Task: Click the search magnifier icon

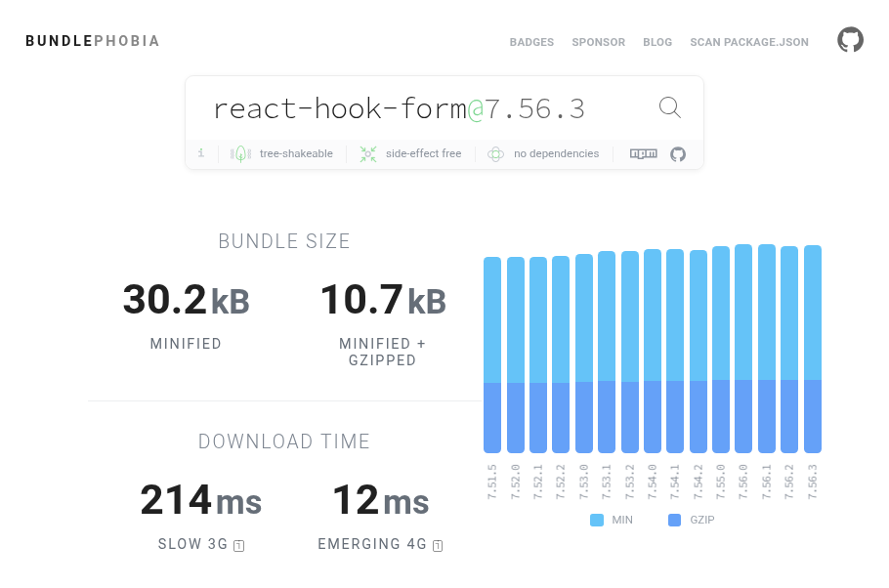Action: point(669,107)
